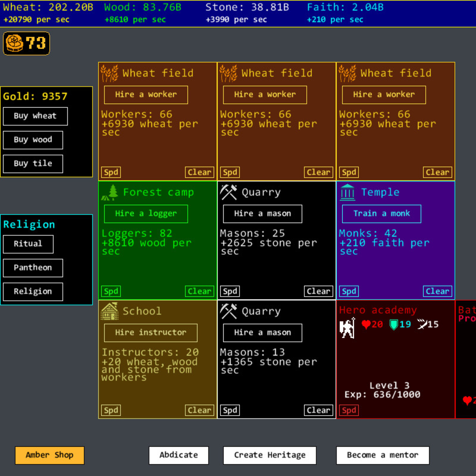Toggle Spd on the Temple tile
Screen dimensions: 476x476
point(349,291)
